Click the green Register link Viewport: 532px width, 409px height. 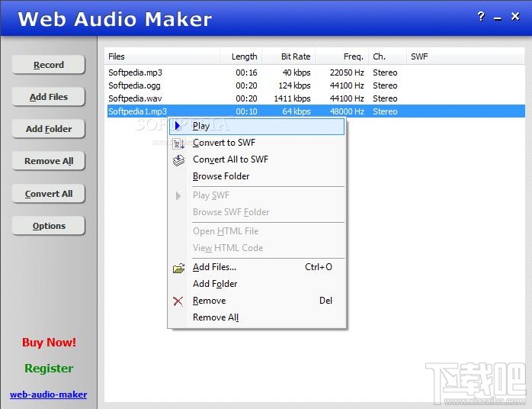pos(49,369)
